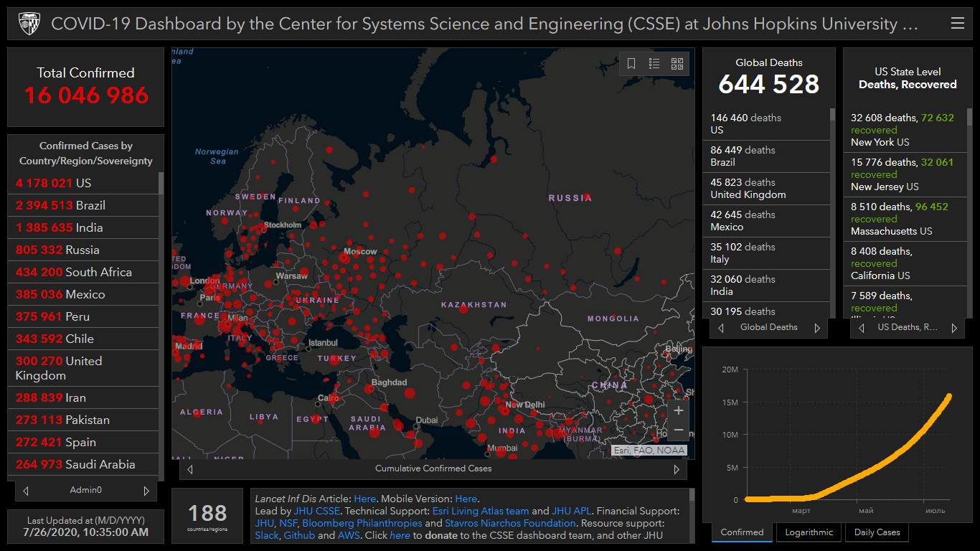
Task: Open the basemap gallery grid icon
Action: click(677, 64)
